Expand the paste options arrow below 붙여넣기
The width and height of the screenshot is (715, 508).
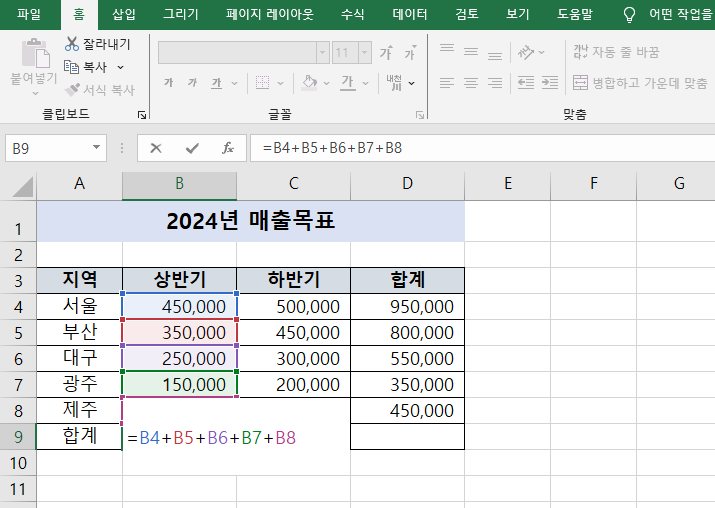[36, 93]
